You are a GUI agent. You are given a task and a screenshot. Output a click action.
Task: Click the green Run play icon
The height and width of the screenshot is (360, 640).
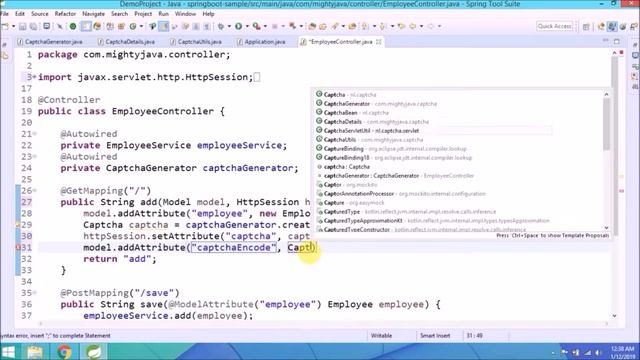tap(238, 26)
